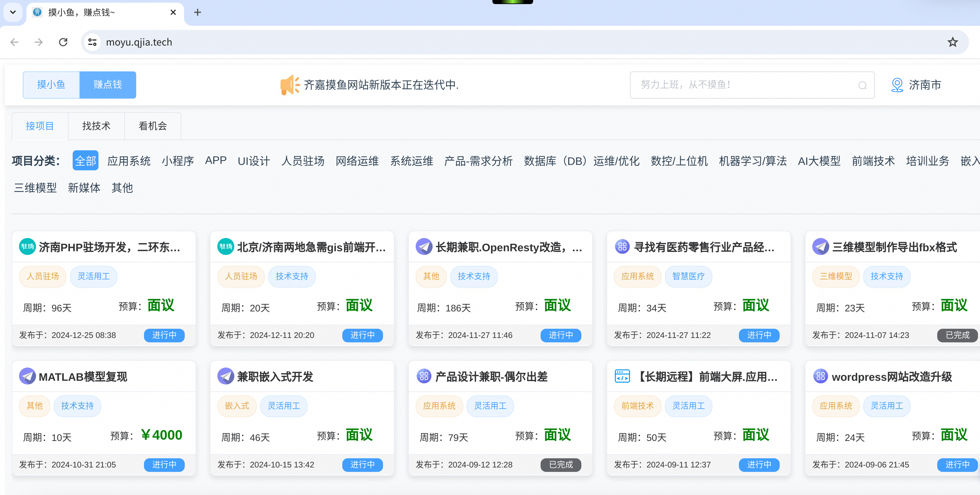Click the code window icon on the 前端大屏 project
This screenshot has height=495, width=980.
(x=622, y=376)
